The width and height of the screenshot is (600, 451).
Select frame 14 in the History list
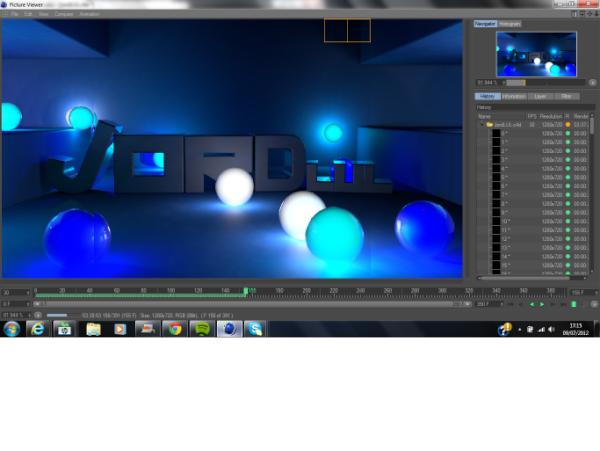tap(533, 257)
